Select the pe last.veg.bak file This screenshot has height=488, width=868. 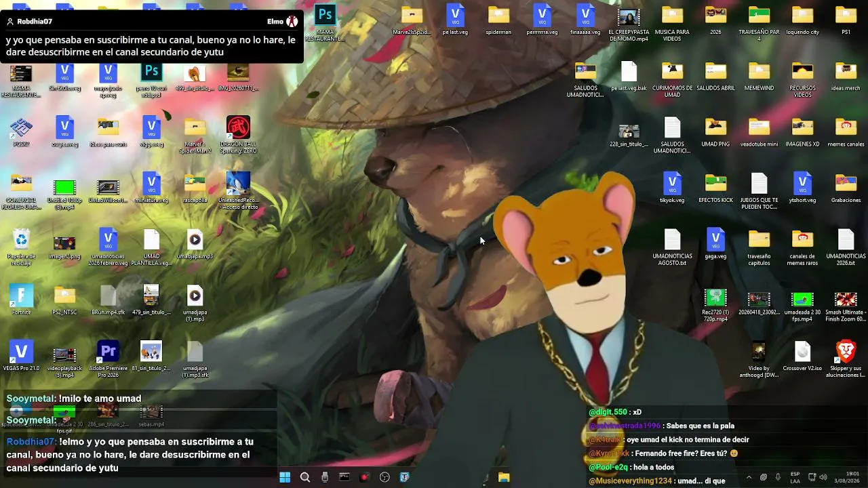point(629,76)
